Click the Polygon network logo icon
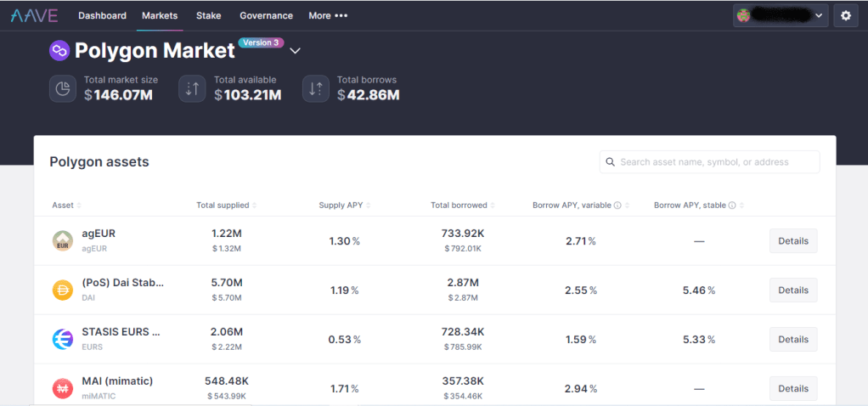The height and width of the screenshot is (406, 868). coord(59,51)
